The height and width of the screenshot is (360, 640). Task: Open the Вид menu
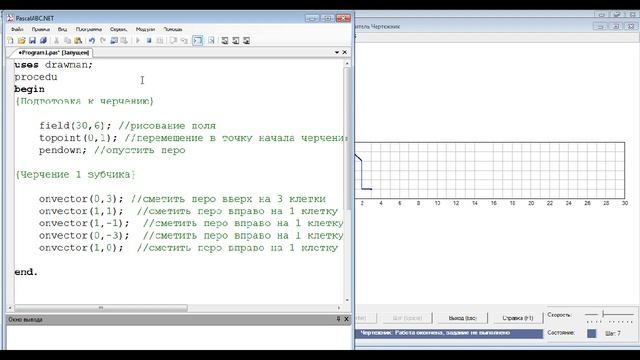[62, 29]
